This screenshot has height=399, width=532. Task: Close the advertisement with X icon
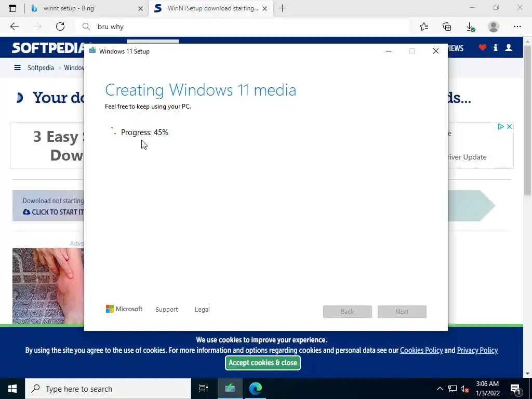[x=509, y=127]
